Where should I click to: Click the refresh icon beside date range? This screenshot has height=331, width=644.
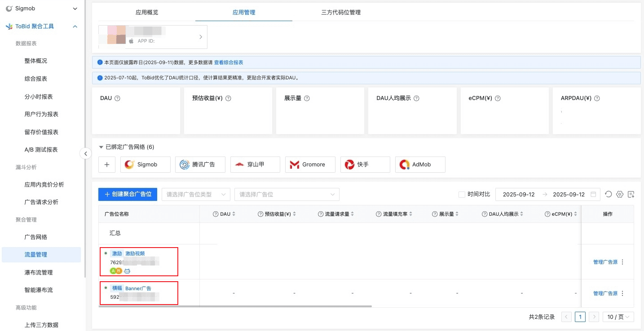tap(608, 194)
